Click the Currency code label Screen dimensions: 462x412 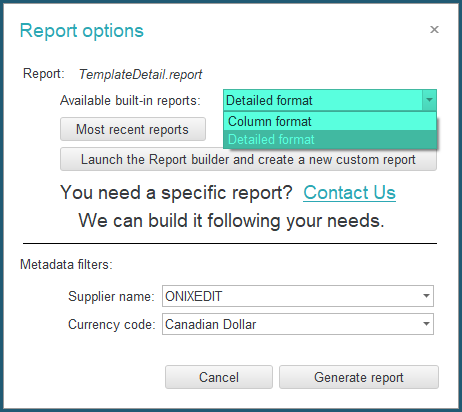tap(112, 324)
